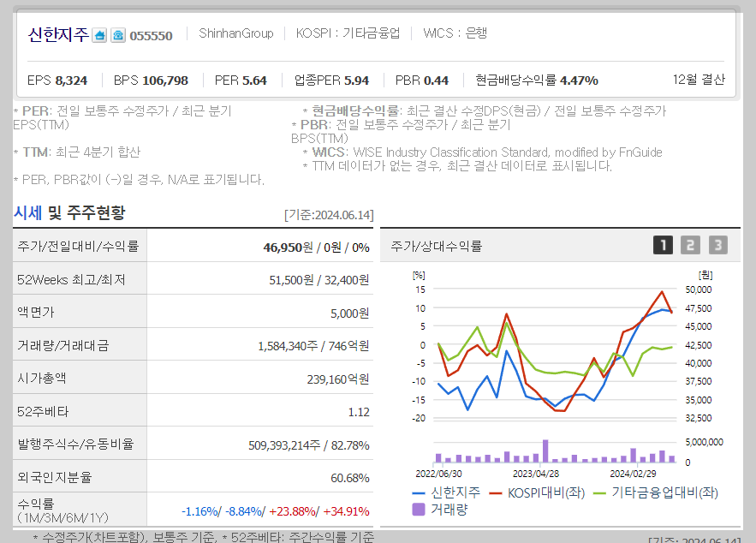
Task: Click chart x-axis date 2022/06/30
Action: pos(438,474)
